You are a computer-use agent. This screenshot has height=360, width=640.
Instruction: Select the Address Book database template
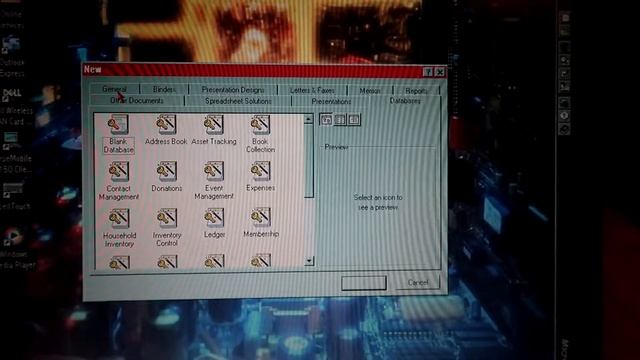pyautogui.click(x=166, y=130)
